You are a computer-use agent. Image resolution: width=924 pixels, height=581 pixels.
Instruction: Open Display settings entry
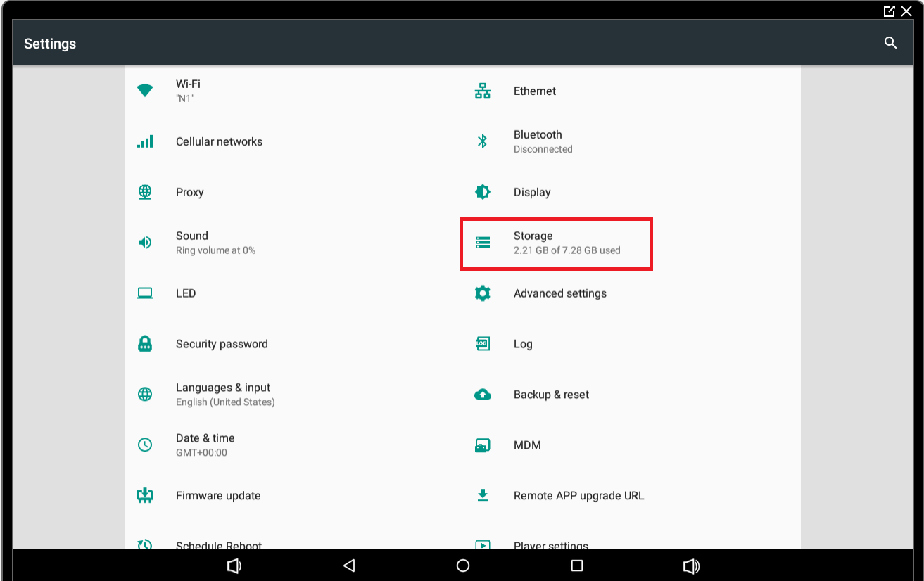pos(632,192)
